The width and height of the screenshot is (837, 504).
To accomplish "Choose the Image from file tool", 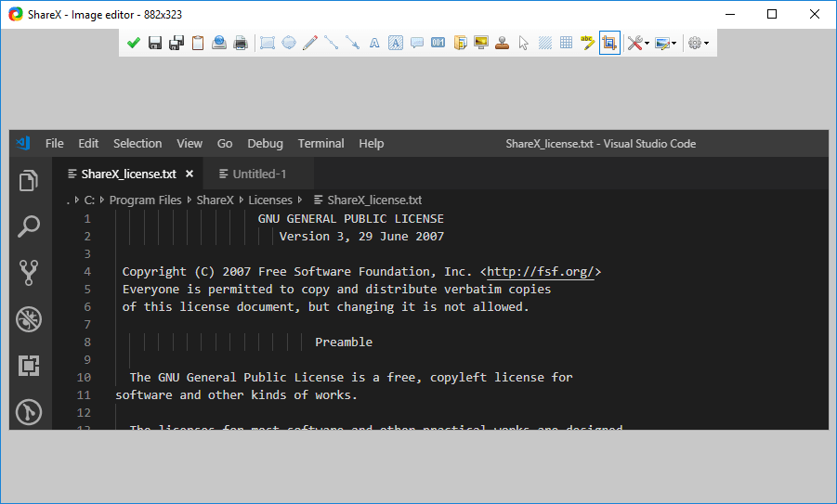I will pos(460,43).
